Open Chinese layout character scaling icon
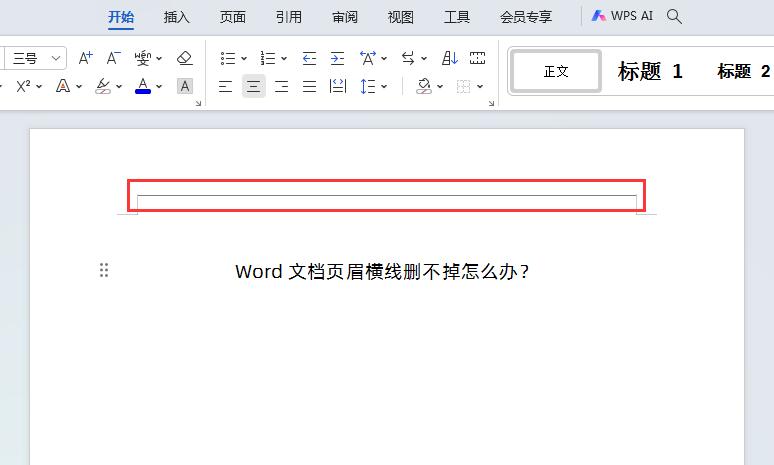This screenshot has height=465, width=774. click(368, 58)
